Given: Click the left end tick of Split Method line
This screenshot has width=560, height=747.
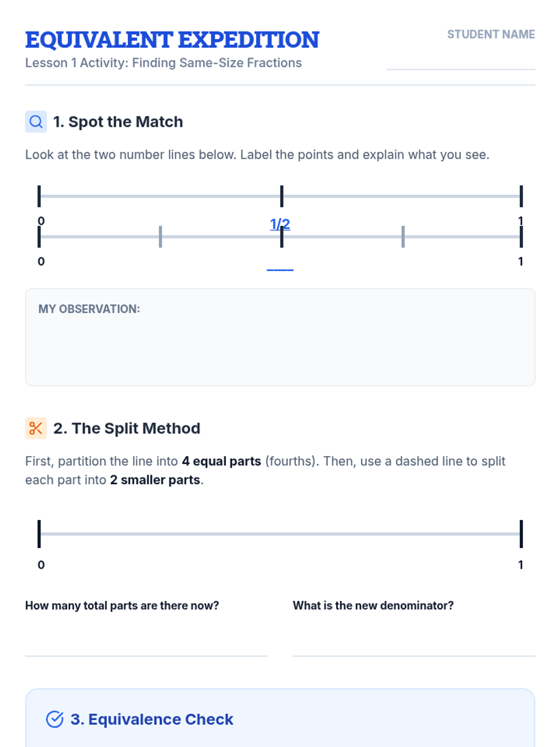Looking at the screenshot, I should pyautogui.click(x=39, y=534).
